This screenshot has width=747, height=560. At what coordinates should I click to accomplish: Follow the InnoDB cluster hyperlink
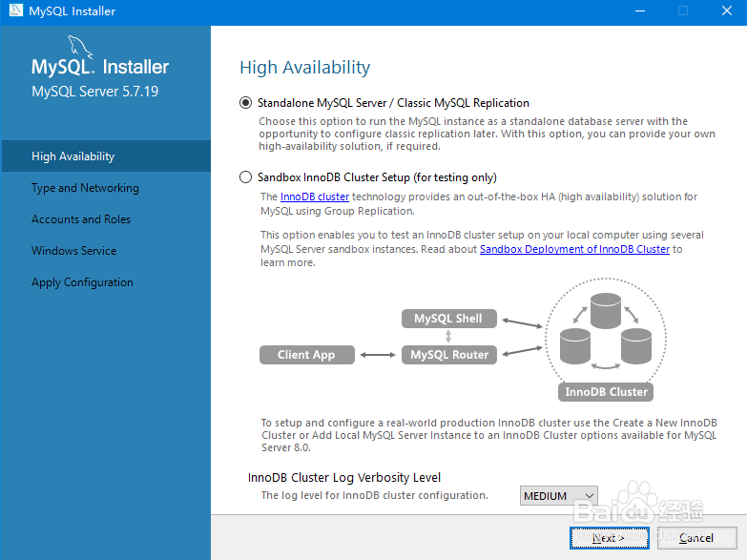315,197
